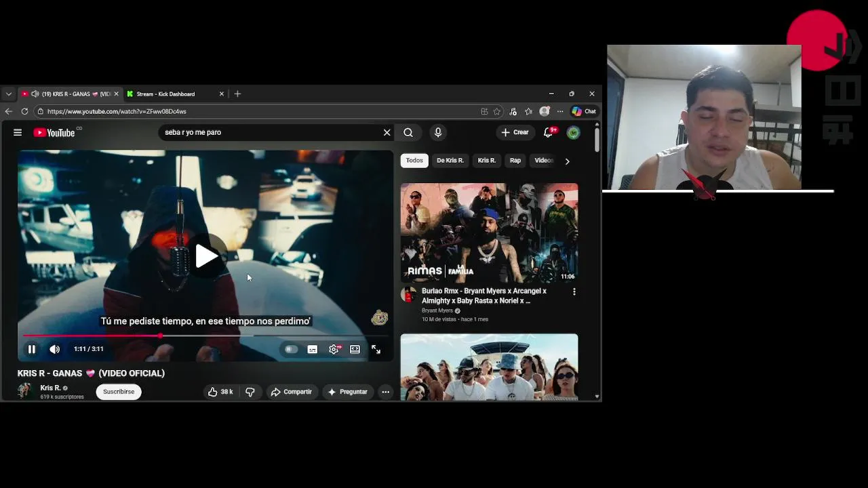Open the browser media control icon

coord(513,111)
